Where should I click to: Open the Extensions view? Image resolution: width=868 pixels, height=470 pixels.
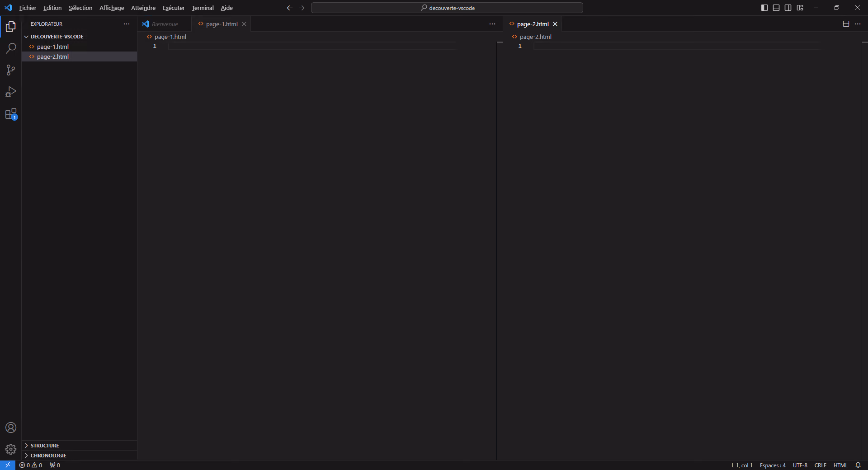(11, 114)
